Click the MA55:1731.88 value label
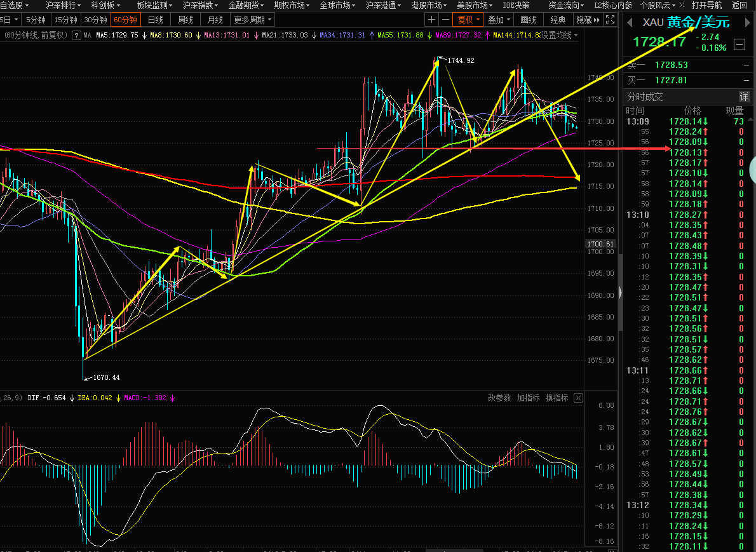The width and height of the screenshot is (756, 552). 400,35
